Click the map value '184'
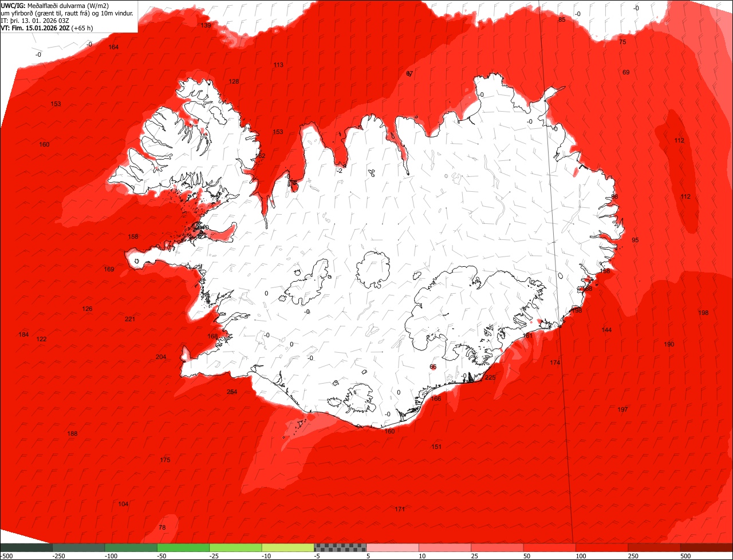The height and width of the screenshot is (560, 733). [x=23, y=334]
